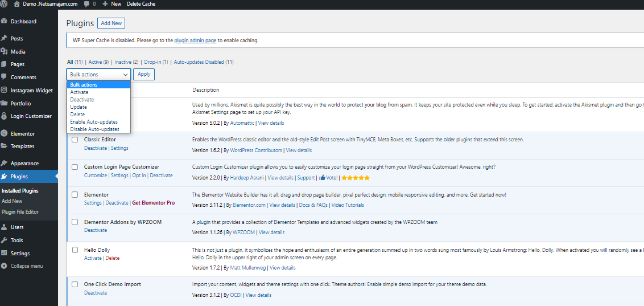644x306 pixels.
Task: Pick the highlighted Bulk actions list option
Action: pos(98,85)
